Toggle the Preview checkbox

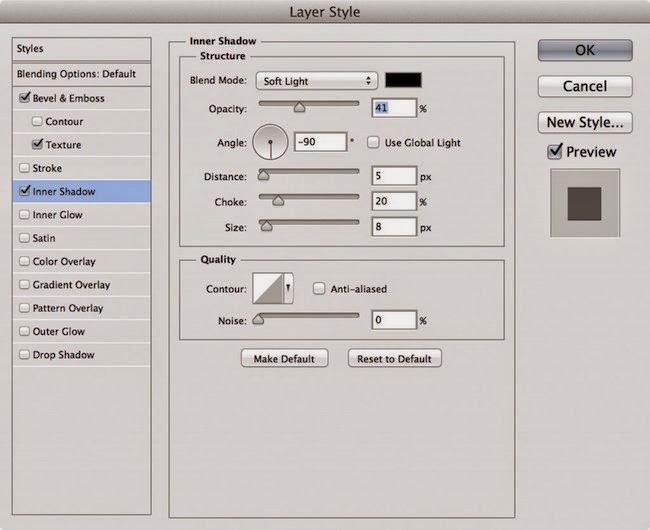(x=555, y=151)
